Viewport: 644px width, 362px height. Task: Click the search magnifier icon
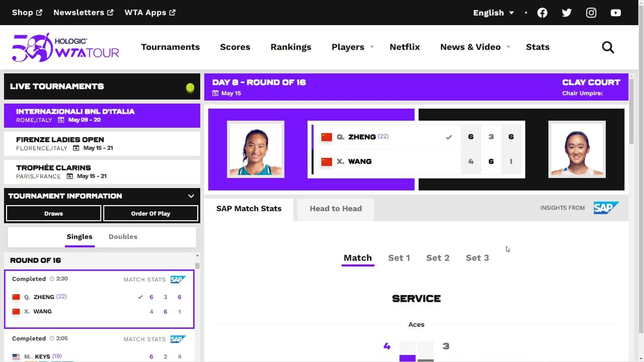click(608, 47)
